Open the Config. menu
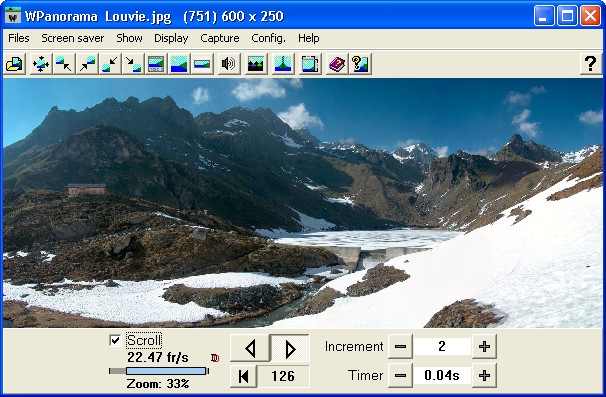This screenshot has width=606, height=397. point(268,38)
